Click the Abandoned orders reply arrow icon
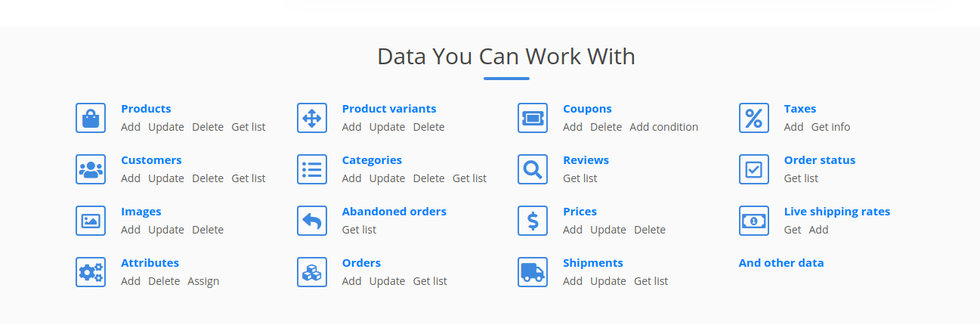 pyautogui.click(x=312, y=221)
